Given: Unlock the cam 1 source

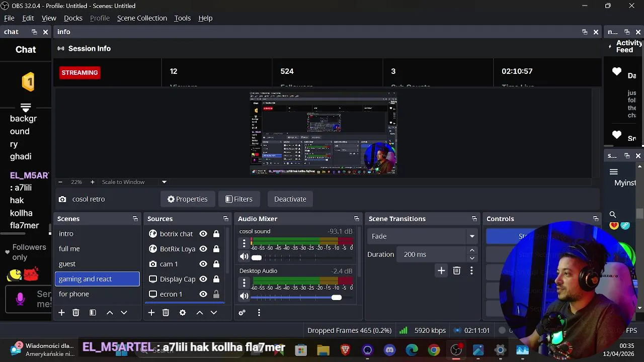Looking at the screenshot, I should coord(216,264).
